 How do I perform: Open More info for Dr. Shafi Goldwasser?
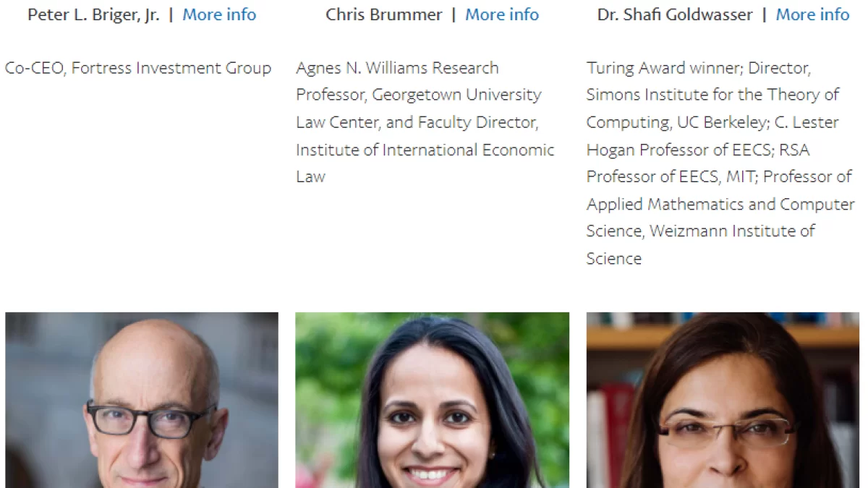(x=812, y=14)
